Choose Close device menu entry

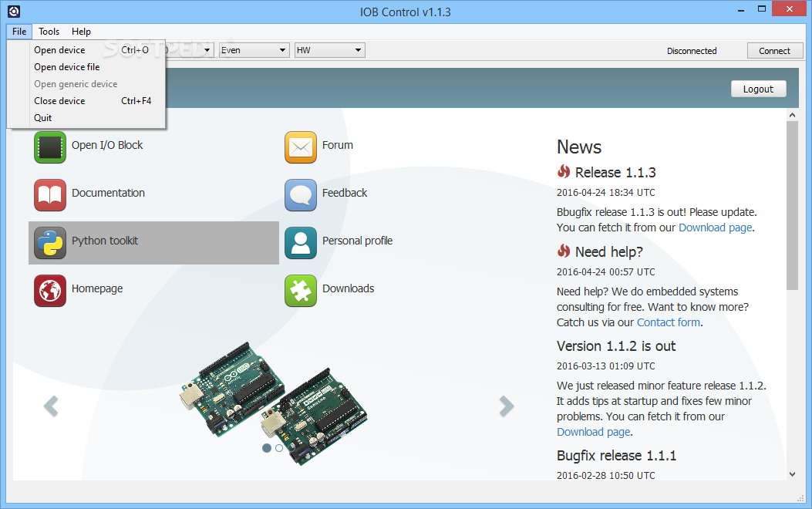tap(86, 100)
